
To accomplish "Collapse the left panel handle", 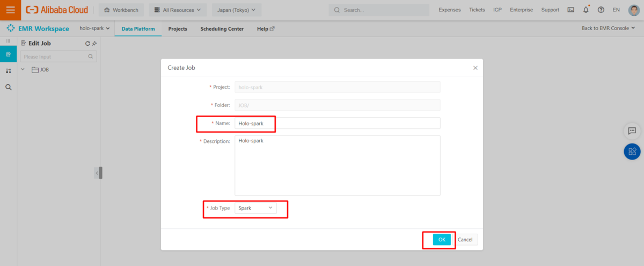I will pos(98,172).
